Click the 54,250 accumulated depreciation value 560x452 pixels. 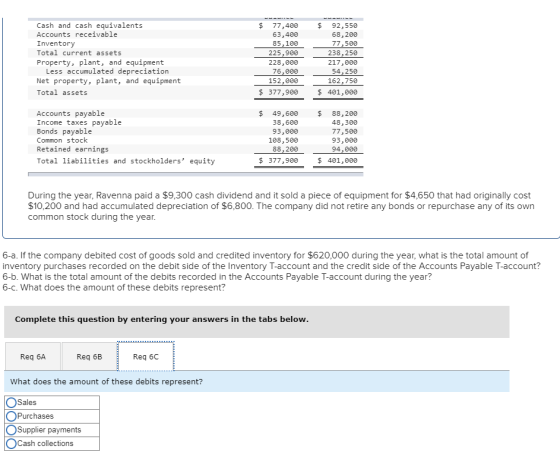[344, 71]
